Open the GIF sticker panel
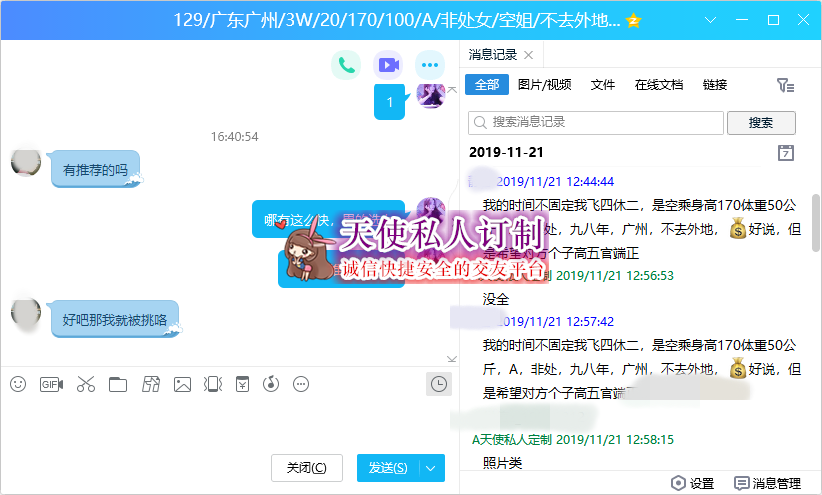Screen dimensions: 822x495 [51, 384]
